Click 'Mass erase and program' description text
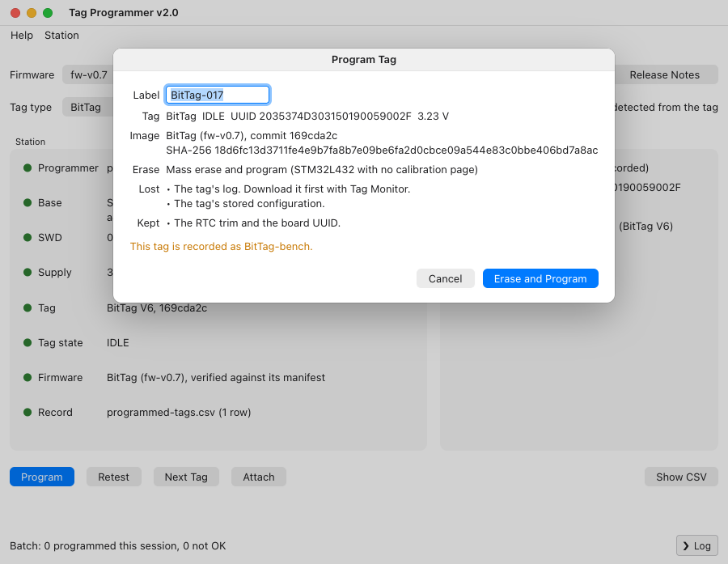This screenshot has width=728, height=564. click(322, 170)
